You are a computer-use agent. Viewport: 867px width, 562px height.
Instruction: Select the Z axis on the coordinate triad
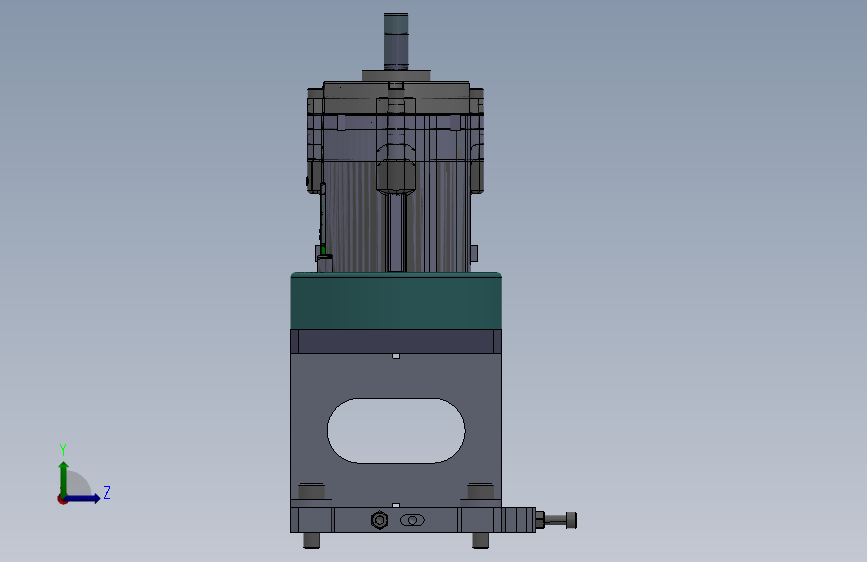pos(83,498)
